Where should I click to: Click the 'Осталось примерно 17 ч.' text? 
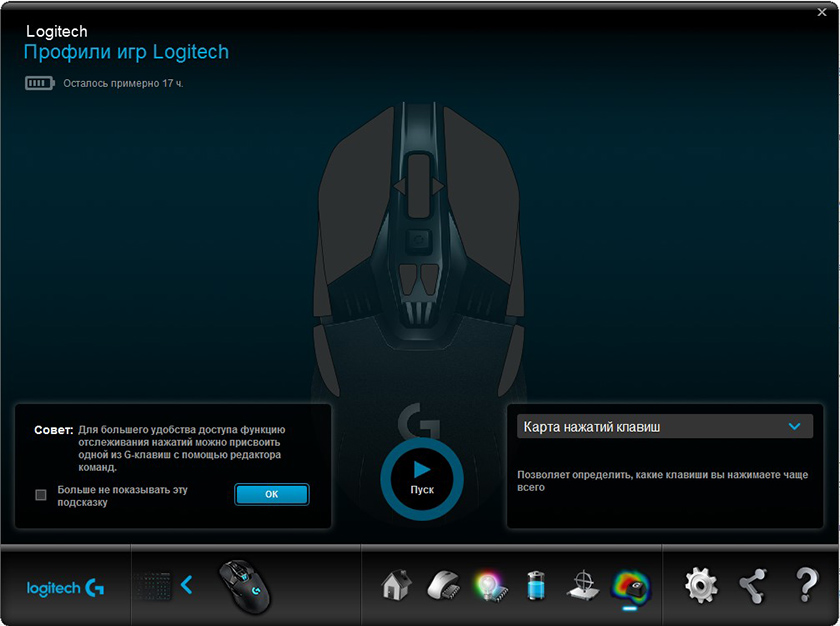click(x=123, y=84)
